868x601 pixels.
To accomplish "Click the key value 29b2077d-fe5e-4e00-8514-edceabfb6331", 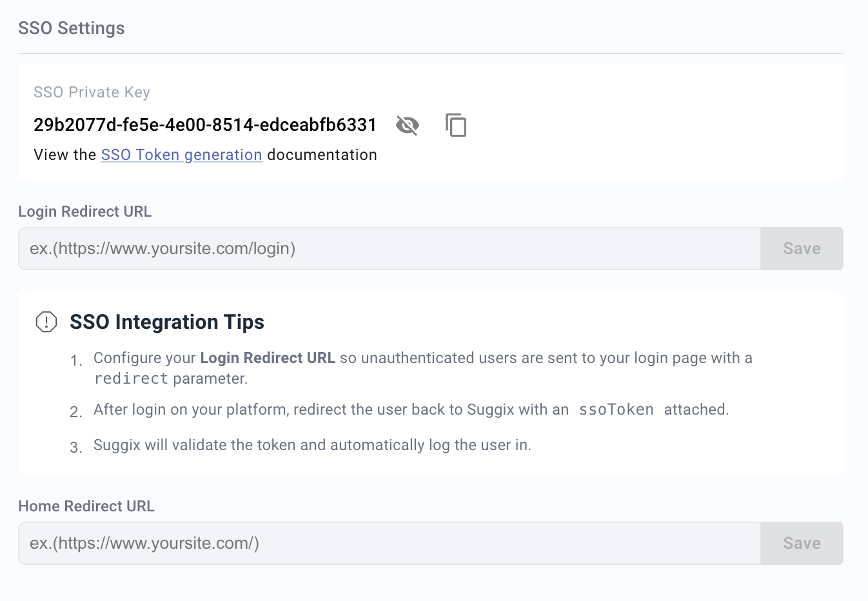I will point(204,125).
